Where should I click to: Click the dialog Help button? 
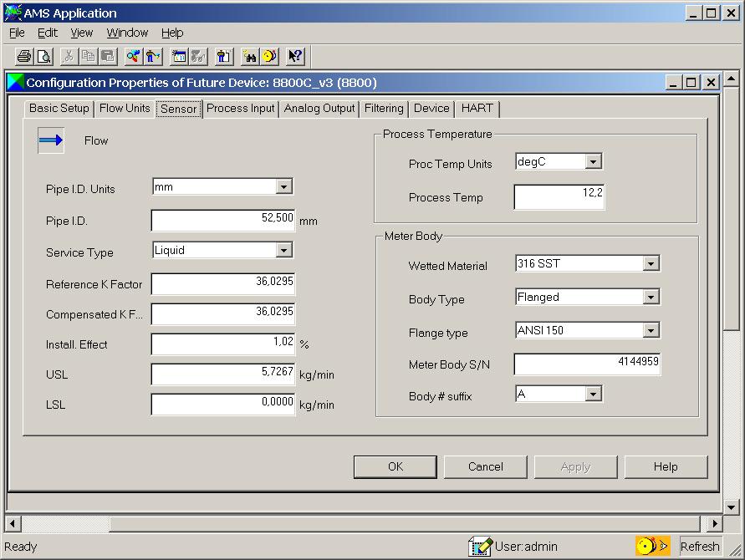point(666,467)
